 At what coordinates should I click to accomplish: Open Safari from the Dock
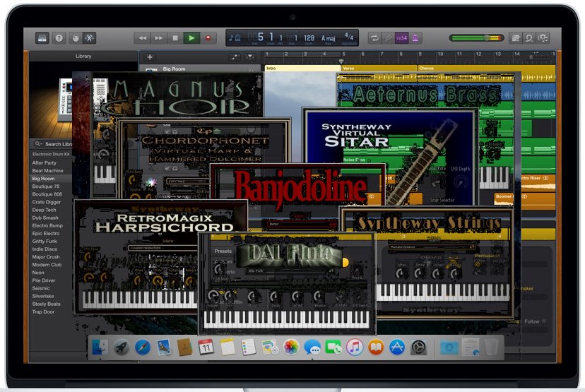(x=143, y=348)
